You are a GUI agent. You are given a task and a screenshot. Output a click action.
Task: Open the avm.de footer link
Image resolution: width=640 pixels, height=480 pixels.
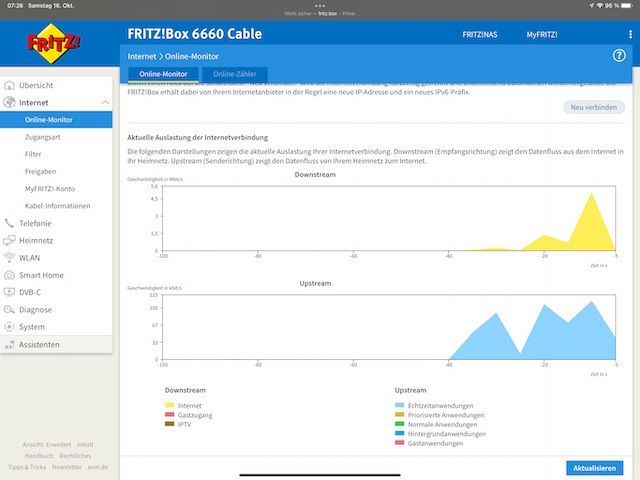pos(98,467)
